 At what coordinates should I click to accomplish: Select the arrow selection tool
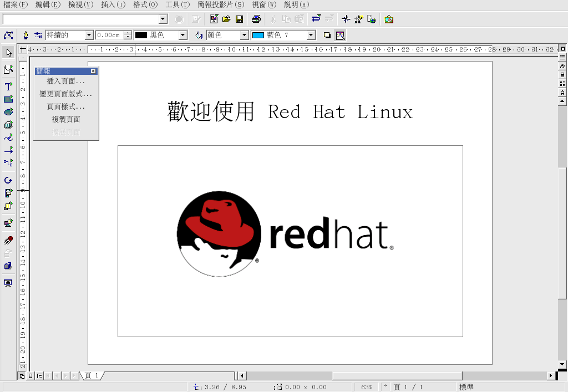[8, 53]
